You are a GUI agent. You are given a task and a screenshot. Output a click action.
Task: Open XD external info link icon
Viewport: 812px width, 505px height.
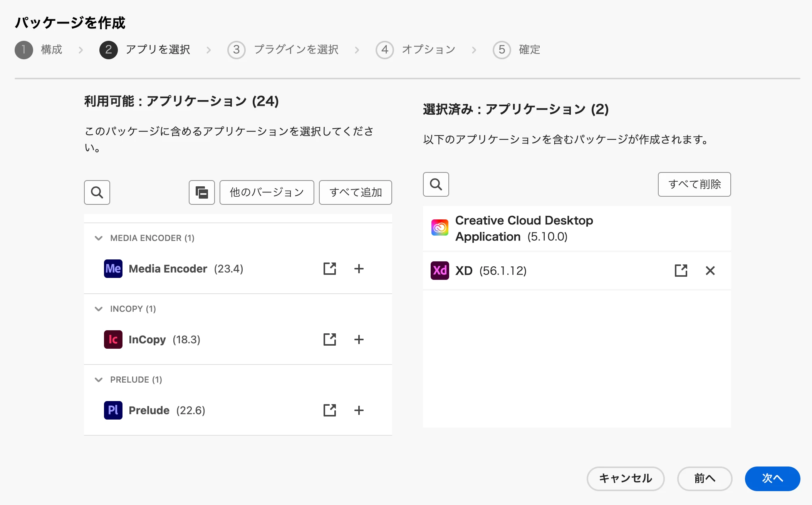tap(681, 271)
